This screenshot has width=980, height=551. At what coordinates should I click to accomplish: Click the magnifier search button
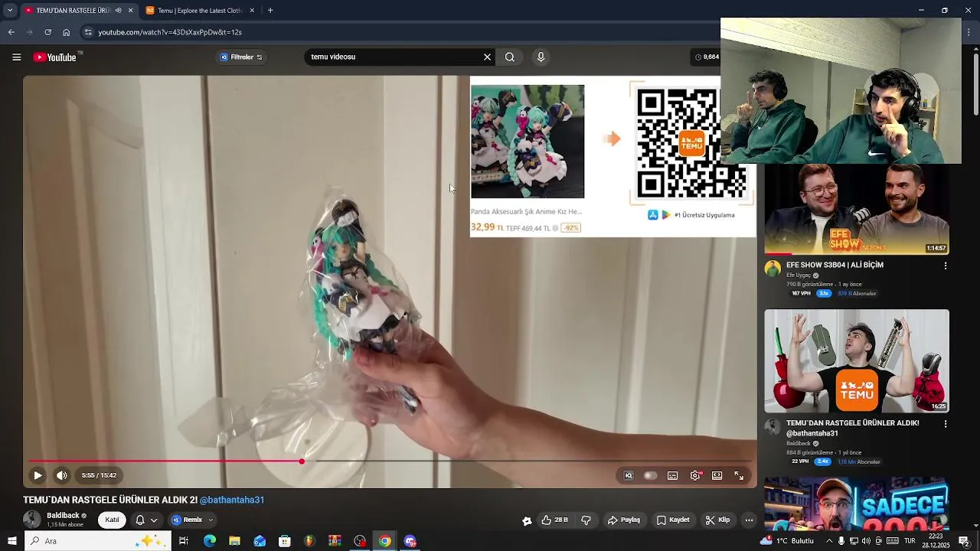[x=510, y=57]
